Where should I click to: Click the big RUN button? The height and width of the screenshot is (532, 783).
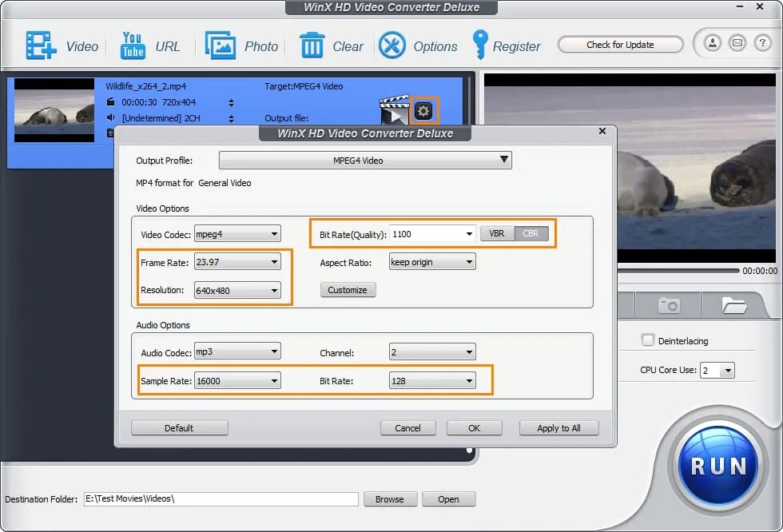click(x=718, y=465)
